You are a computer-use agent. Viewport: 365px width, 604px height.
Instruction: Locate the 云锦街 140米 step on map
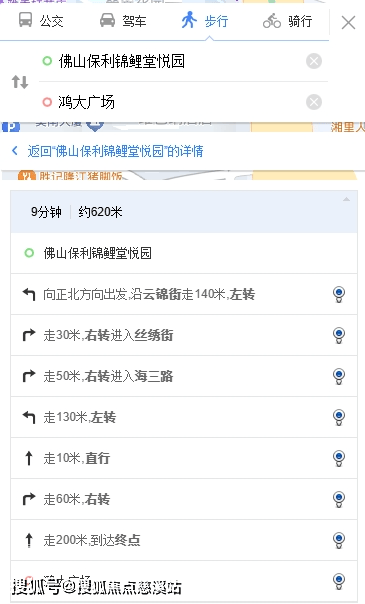339,294
